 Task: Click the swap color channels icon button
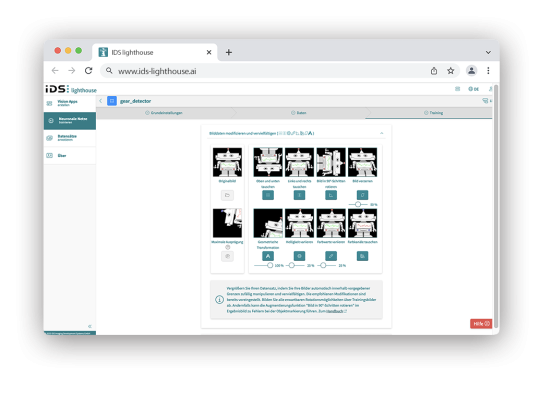point(362,256)
